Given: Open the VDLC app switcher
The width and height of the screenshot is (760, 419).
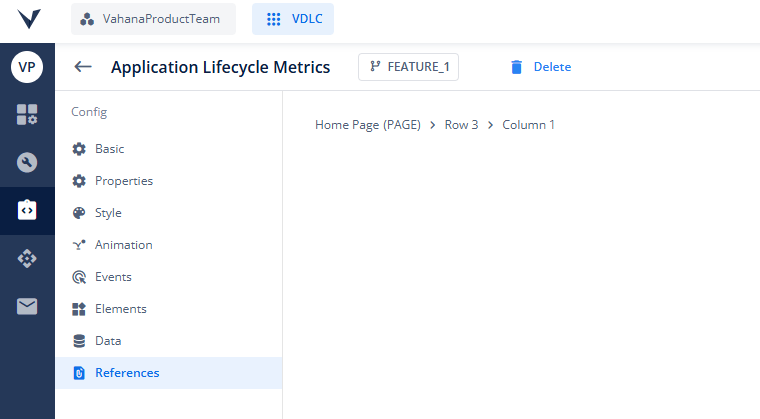Looking at the screenshot, I should click(293, 19).
